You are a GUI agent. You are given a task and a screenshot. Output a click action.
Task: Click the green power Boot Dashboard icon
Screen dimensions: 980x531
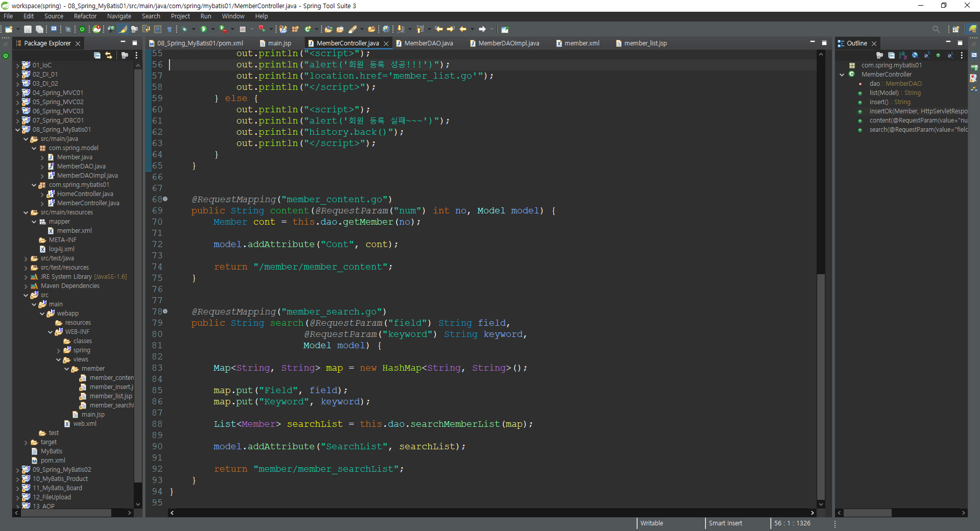click(82, 29)
